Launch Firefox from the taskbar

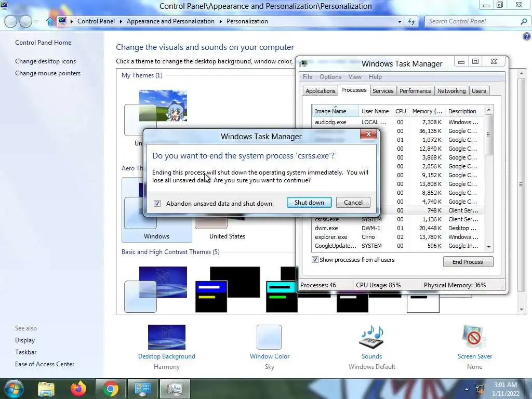pyautogui.click(x=78, y=389)
